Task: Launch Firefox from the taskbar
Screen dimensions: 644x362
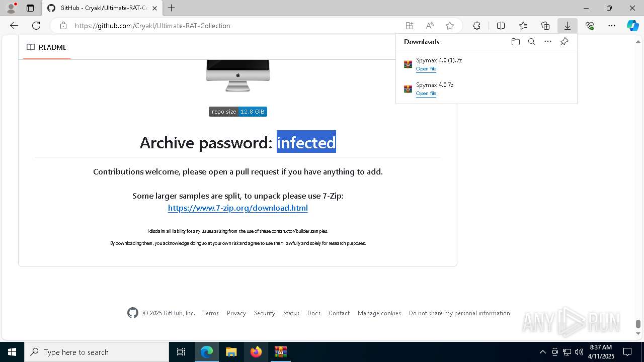Action: pyautogui.click(x=256, y=352)
